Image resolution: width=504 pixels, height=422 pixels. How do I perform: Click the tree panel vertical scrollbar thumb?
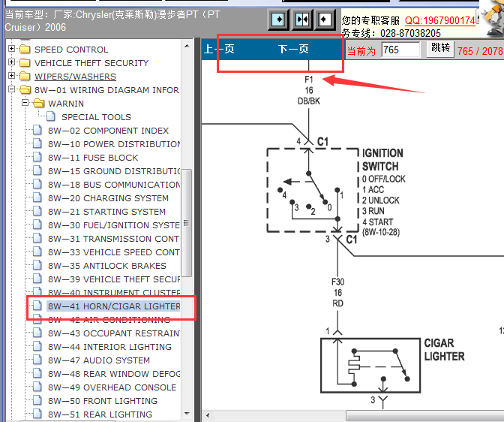pos(187,223)
